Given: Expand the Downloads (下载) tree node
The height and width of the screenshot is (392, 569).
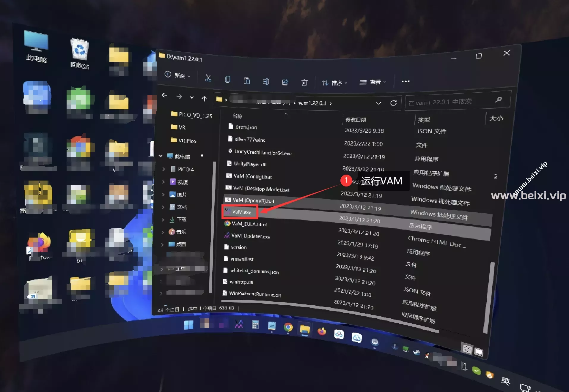Looking at the screenshot, I should coord(163,219).
